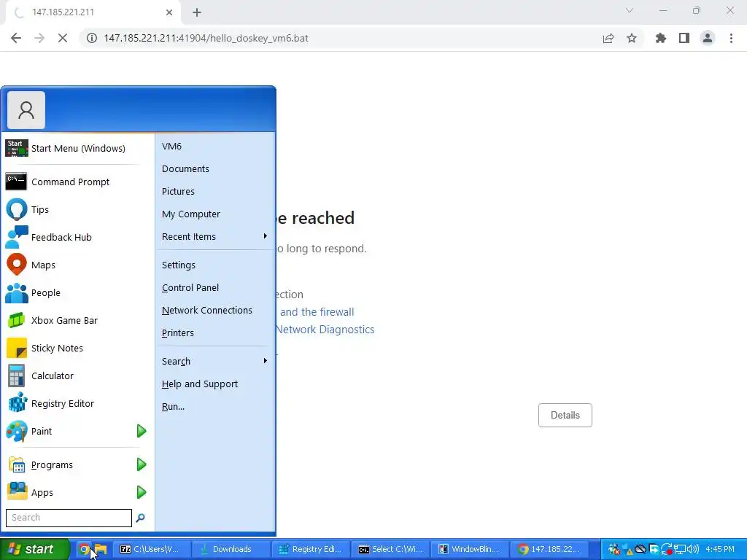Expand Recent Items submenu
This screenshot has width=747, height=560.
tap(215, 237)
